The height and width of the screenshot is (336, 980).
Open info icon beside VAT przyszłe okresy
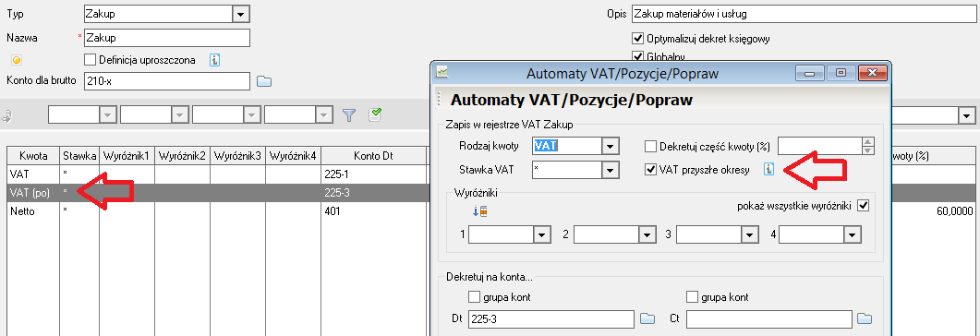coord(768,169)
